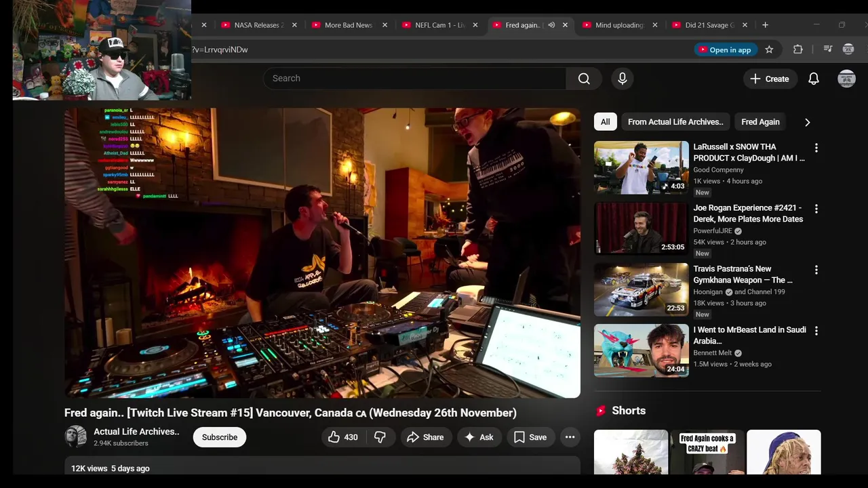This screenshot has height=488, width=868.
Task: Open I Went to MrBeast Land title
Action: pos(749,335)
